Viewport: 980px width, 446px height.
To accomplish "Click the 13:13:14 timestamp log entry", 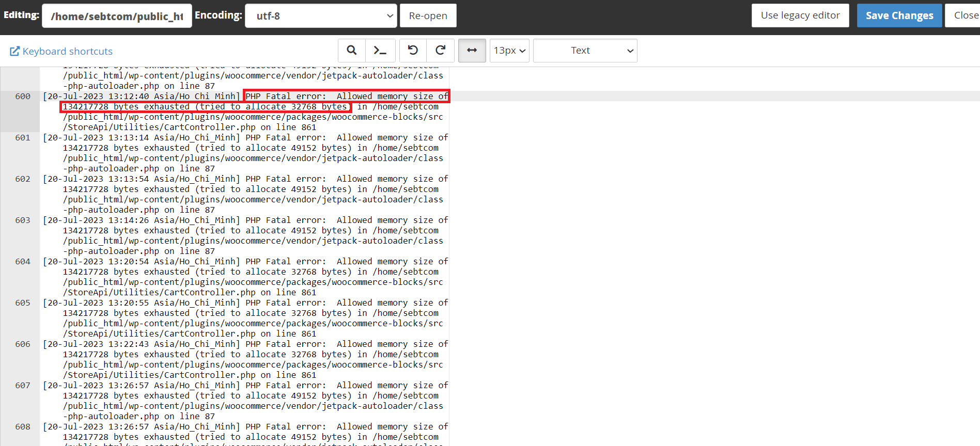I will [246, 153].
